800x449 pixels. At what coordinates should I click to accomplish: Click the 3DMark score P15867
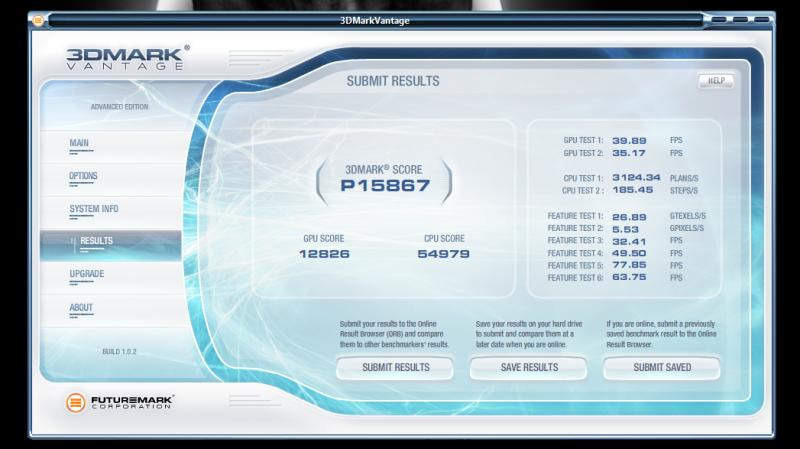385,185
